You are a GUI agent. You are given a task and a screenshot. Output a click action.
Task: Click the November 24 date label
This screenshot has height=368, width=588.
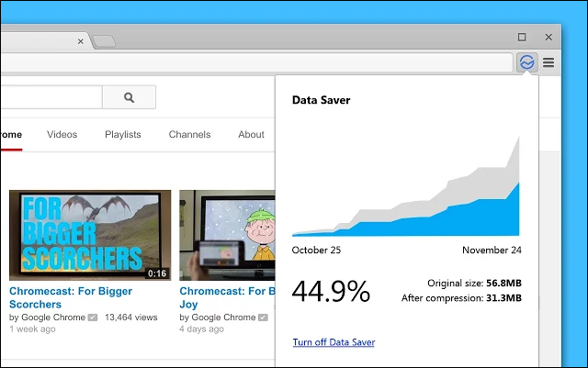pyautogui.click(x=492, y=250)
